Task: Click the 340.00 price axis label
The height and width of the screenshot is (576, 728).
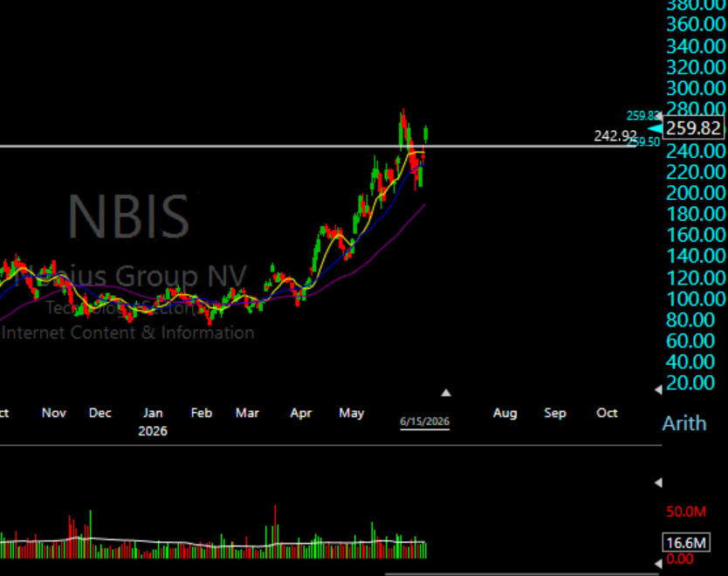Action: point(696,46)
